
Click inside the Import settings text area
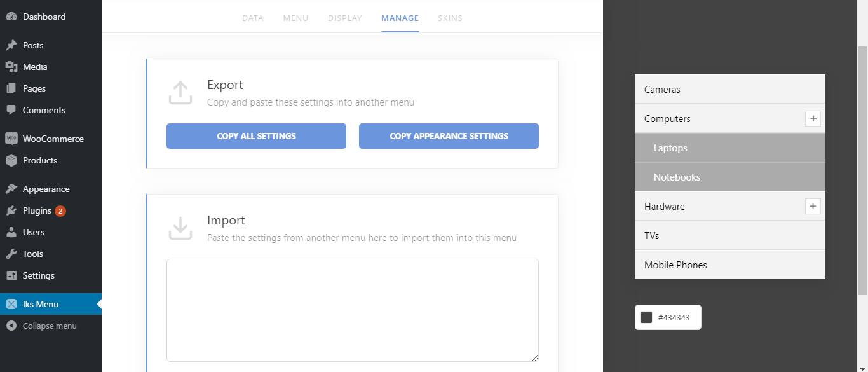pyautogui.click(x=352, y=310)
